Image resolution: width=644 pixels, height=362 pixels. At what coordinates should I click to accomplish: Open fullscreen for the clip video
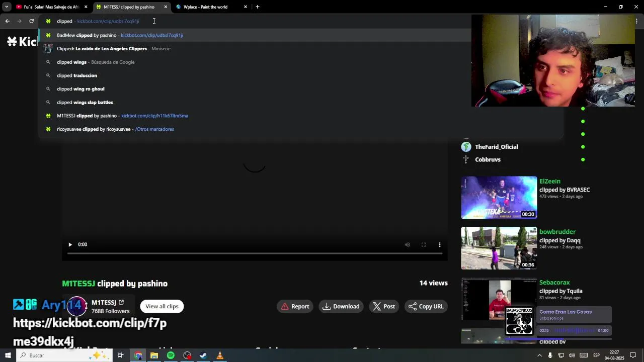pos(424,244)
